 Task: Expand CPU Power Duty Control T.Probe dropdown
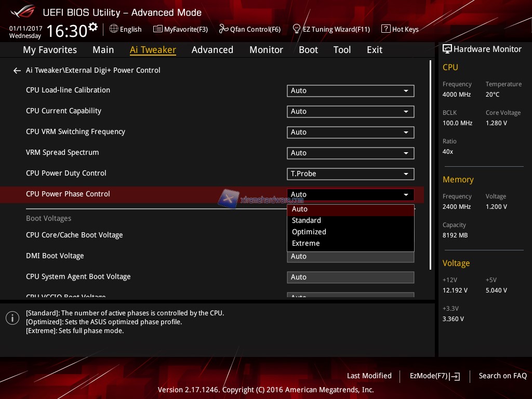350,174
